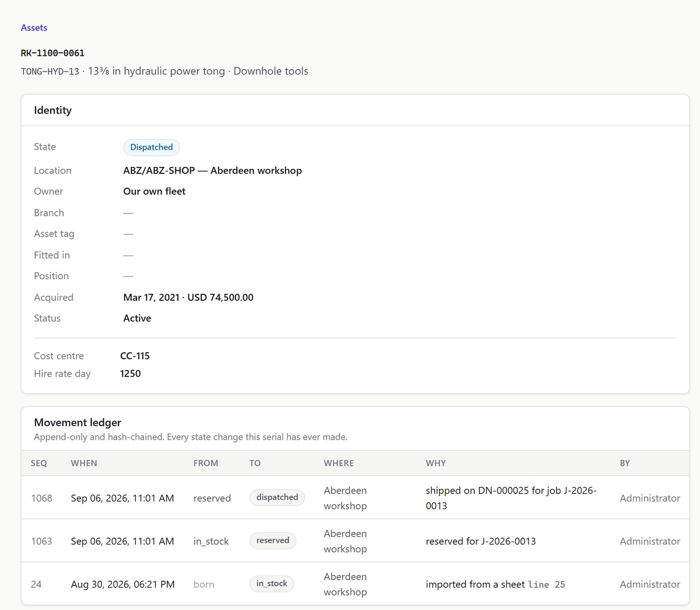Click the SEQ column header

pyautogui.click(x=39, y=463)
